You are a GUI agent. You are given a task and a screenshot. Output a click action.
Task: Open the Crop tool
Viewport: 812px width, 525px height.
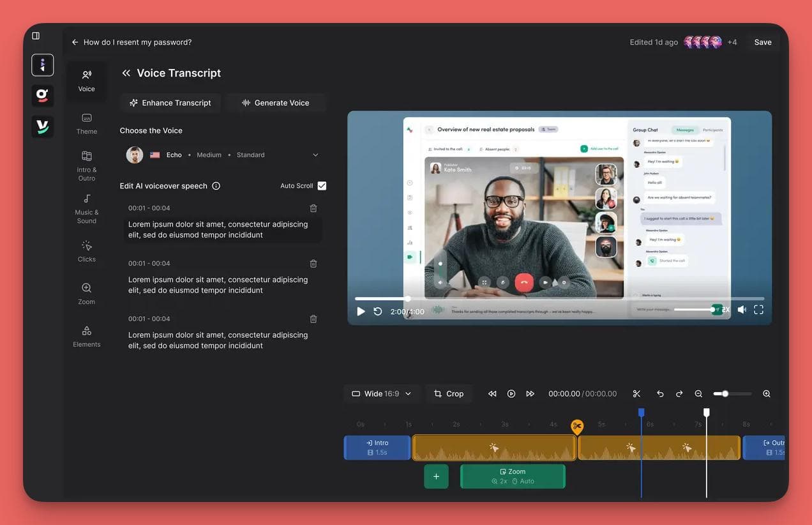point(449,393)
